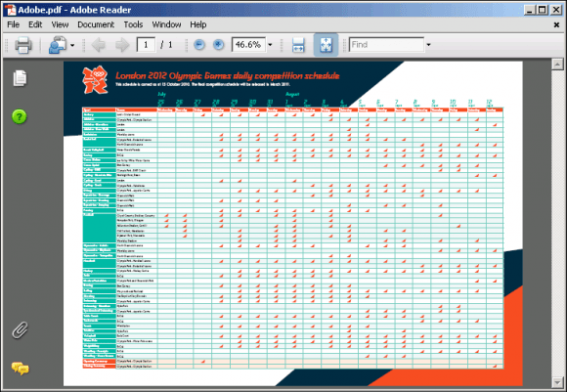The height and width of the screenshot is (392, 567).
Task: Click the vertical scrollbar down arrow
Action: coord(557,382)
